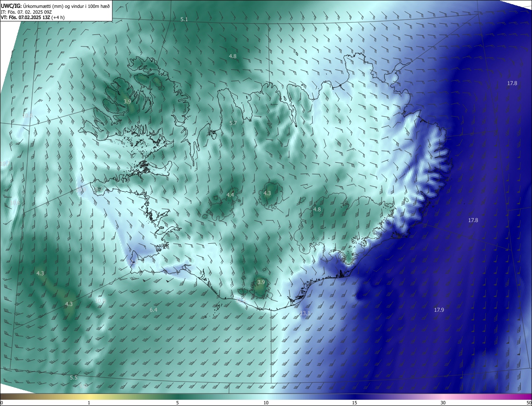The image size is (532, 406).
Task: Select the valid time "VT: Fös. 07.02.2025 13Z (+4 h)"
Action: 32,17
